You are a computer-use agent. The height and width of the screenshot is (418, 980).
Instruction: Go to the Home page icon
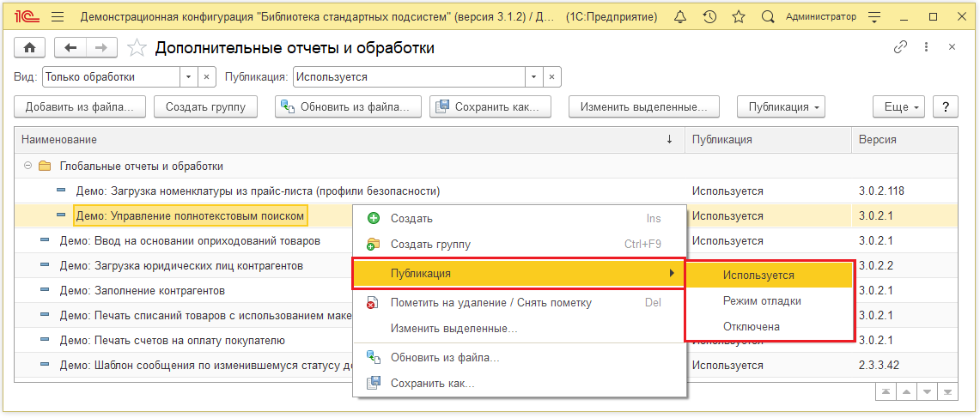tap(31, 48)
